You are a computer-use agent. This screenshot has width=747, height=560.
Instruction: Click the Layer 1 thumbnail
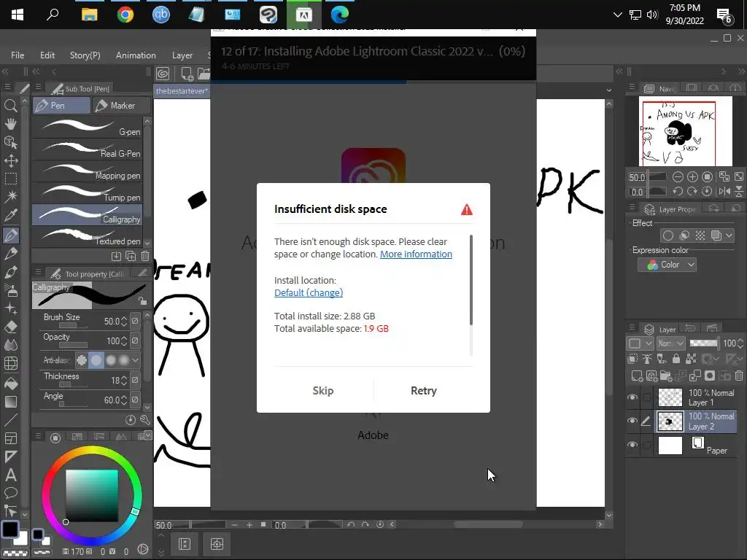670,397
